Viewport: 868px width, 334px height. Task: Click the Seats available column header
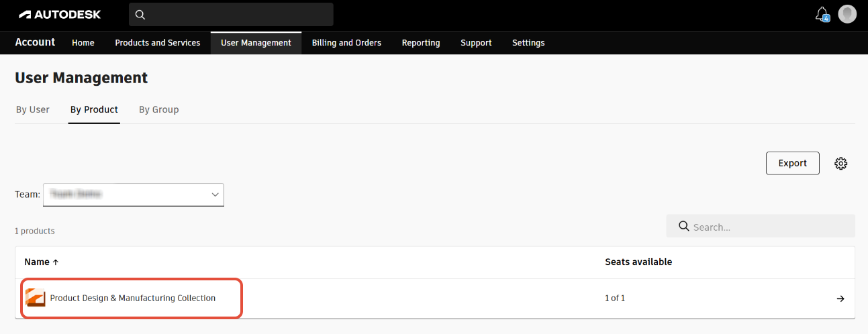[x=638, y=262]
